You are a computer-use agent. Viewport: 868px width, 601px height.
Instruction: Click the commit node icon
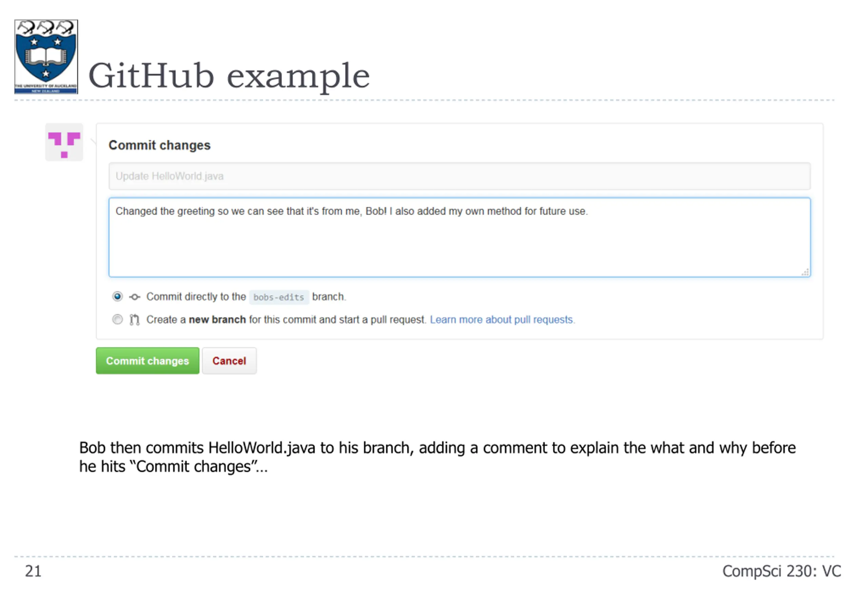click(x=134, y=297)
